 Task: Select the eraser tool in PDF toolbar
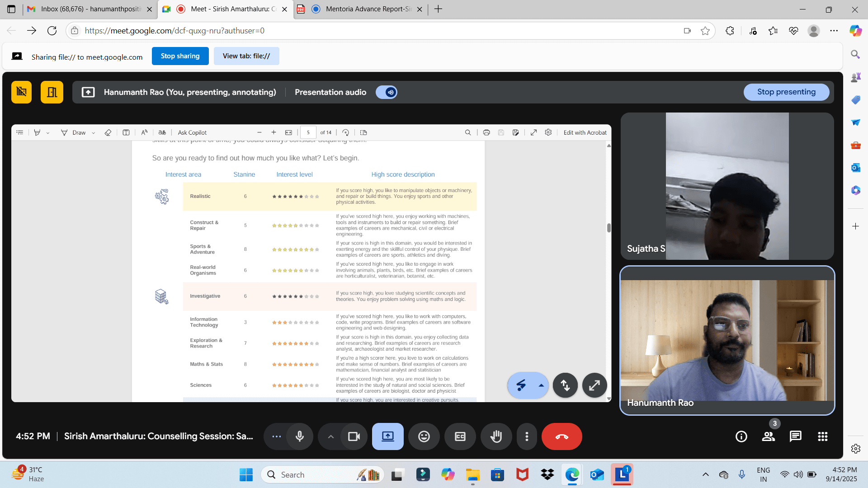pyautogui.click(x=108, y=132)
